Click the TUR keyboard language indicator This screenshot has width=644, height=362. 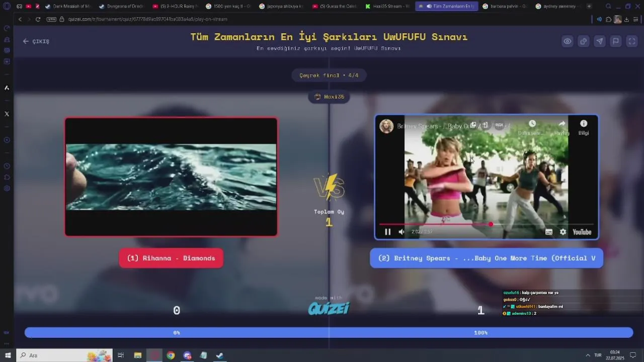pos(598,355)
